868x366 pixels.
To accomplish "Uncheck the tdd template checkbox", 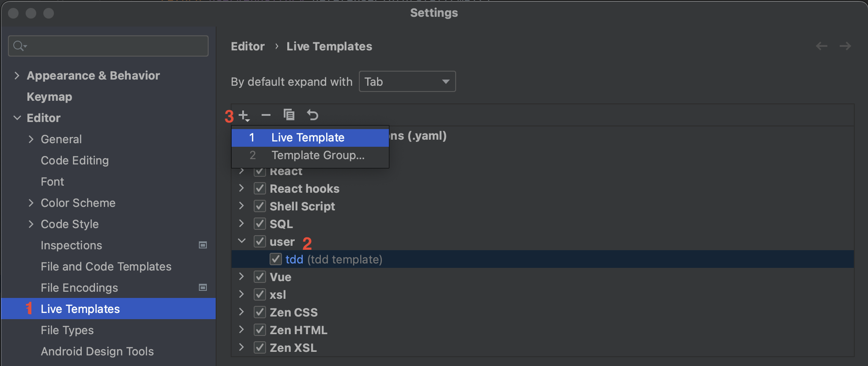I will pyautogui.click(x=276, y=259).
